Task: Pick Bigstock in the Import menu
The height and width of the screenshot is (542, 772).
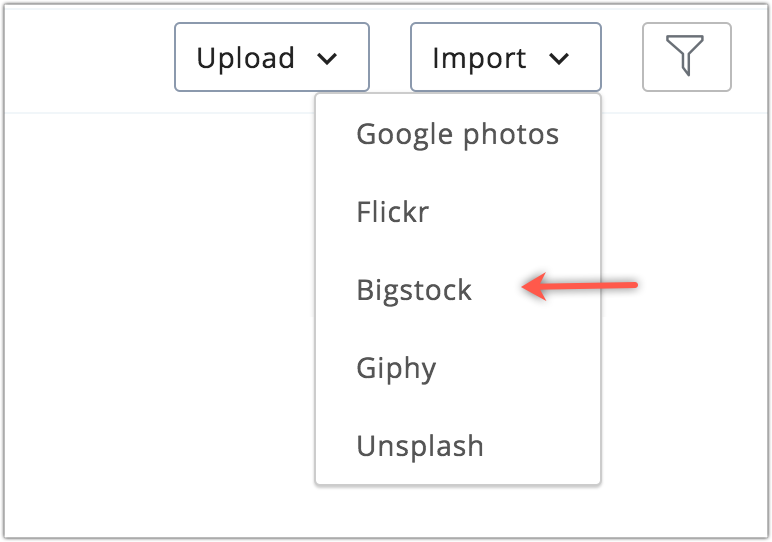Action: tap(414, 290)
